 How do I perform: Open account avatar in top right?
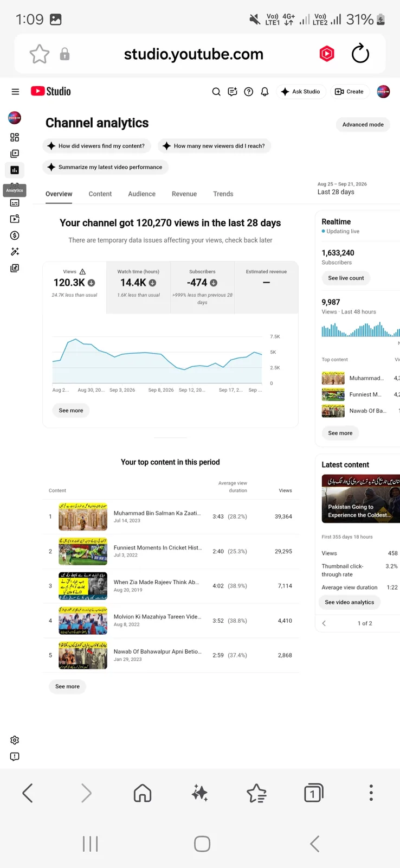point(383,92)
